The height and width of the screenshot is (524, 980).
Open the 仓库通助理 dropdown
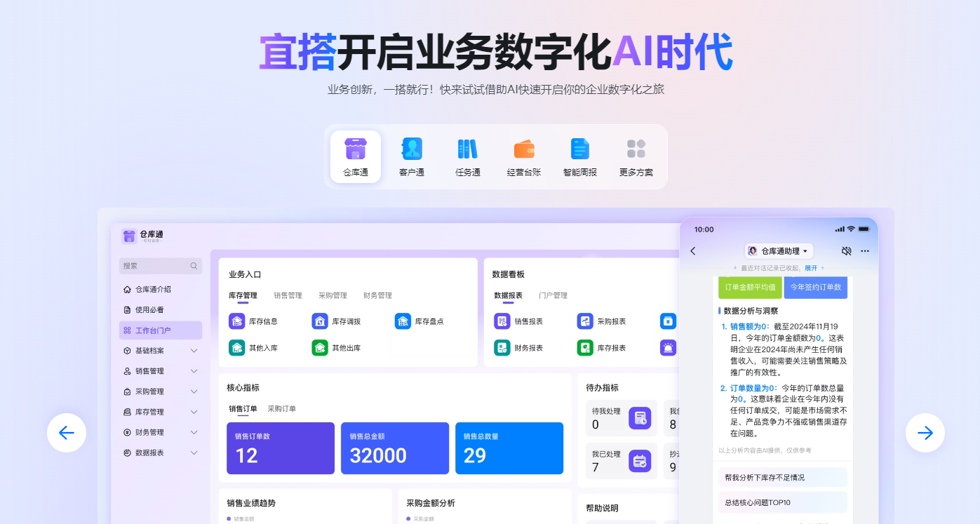(x=779, y=250)
